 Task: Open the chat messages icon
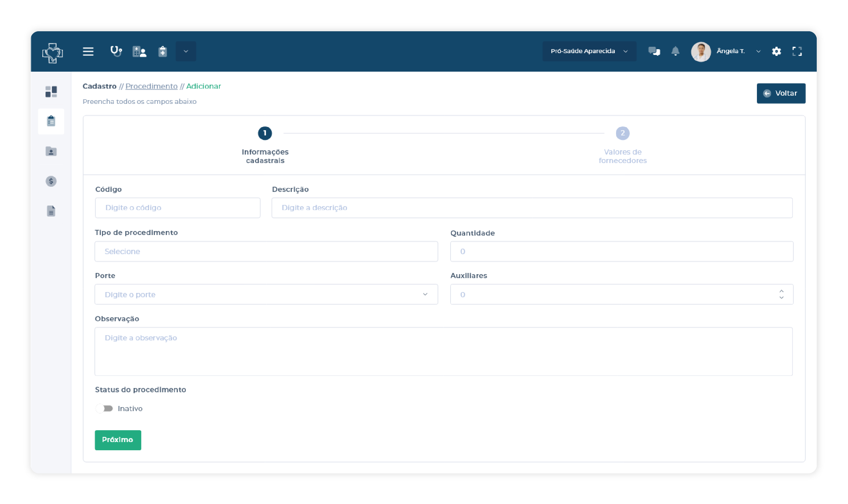click(x=654, y=51)
